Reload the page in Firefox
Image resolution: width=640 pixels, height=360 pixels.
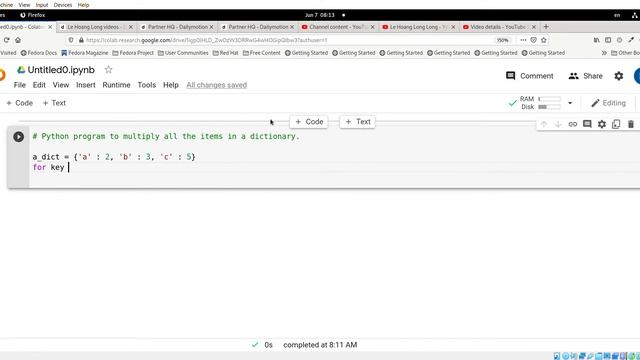pyautogui.click(x=6, y=40)
